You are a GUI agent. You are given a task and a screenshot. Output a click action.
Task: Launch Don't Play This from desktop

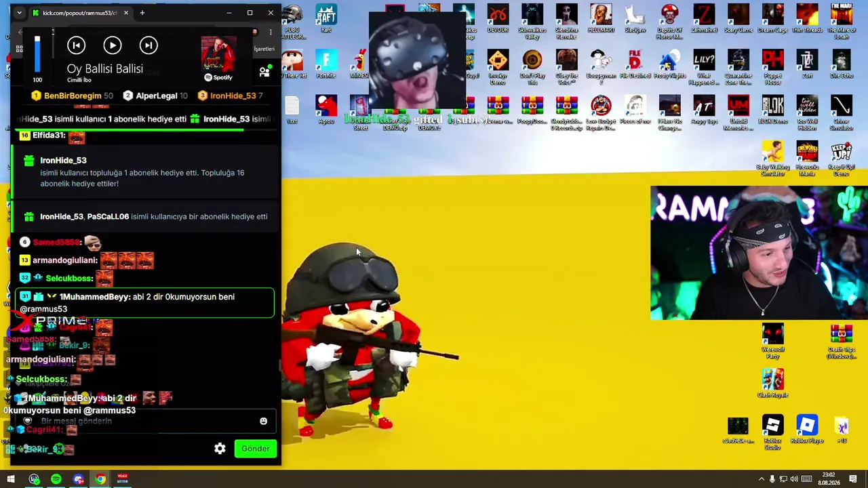[x=532, y=67]
